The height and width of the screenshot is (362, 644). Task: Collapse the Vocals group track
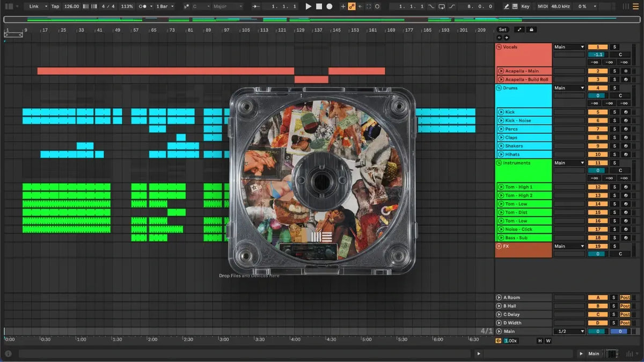click(x=499, y=47)
